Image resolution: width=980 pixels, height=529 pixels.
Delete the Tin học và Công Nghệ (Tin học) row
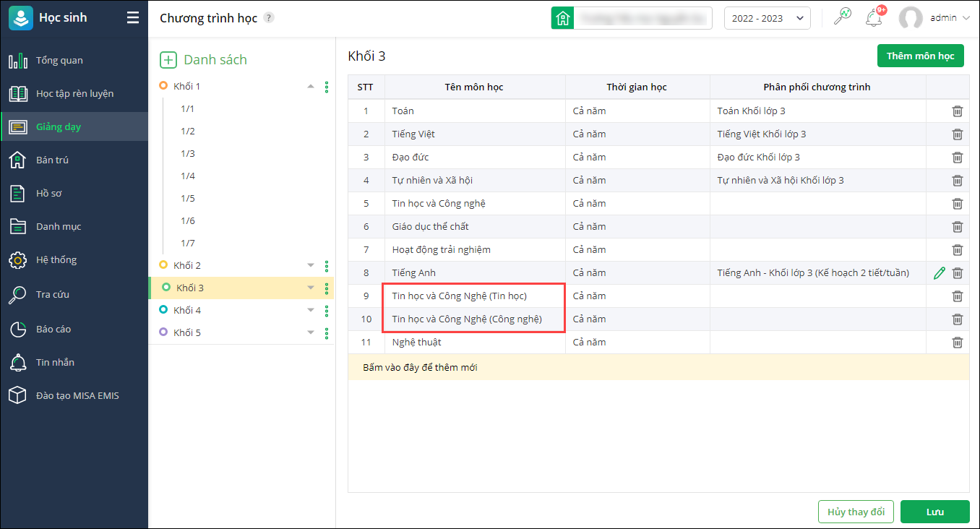click(x=957, y=296)
